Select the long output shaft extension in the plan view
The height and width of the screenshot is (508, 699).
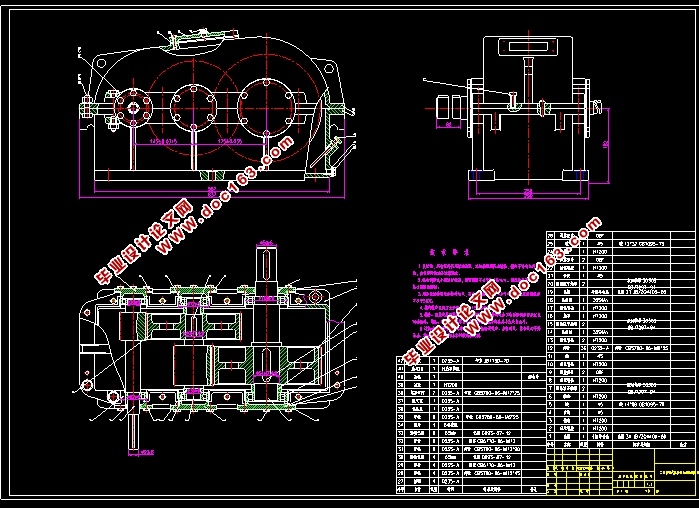[266, 263]
